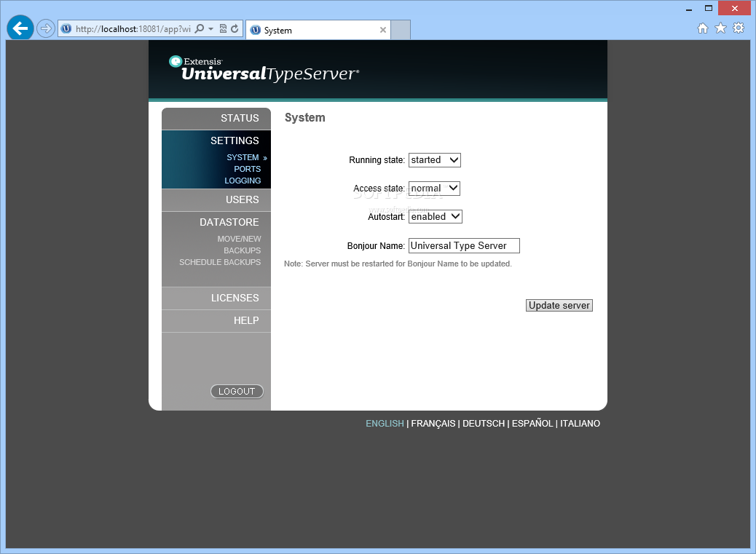Toggle compatibility view icon in address bar
This screenshot has width=756, height=554.
224,29
